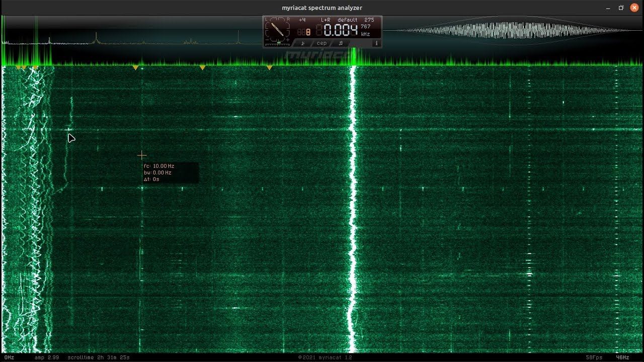Click the Δt: 0s readout
The width and height of the screenshot is (644, 362).
[x=151, y=179]
